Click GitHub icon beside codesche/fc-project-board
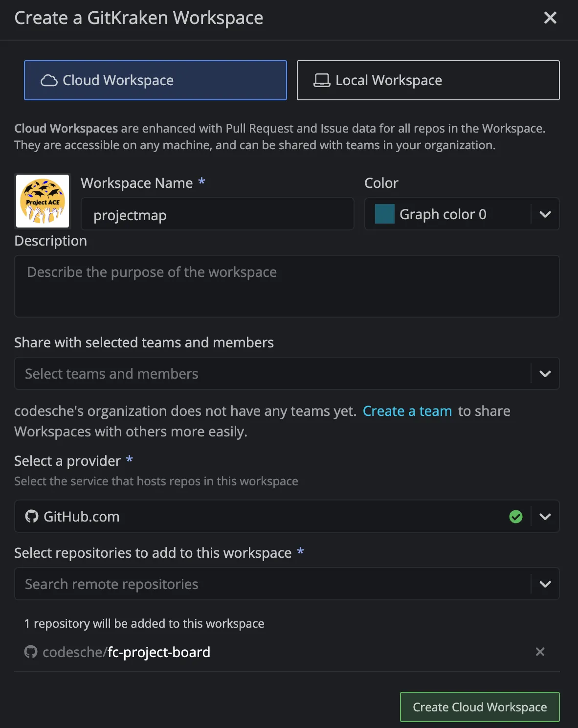The height and width of the screenshot is (728, 578). [x=31, y=652]
